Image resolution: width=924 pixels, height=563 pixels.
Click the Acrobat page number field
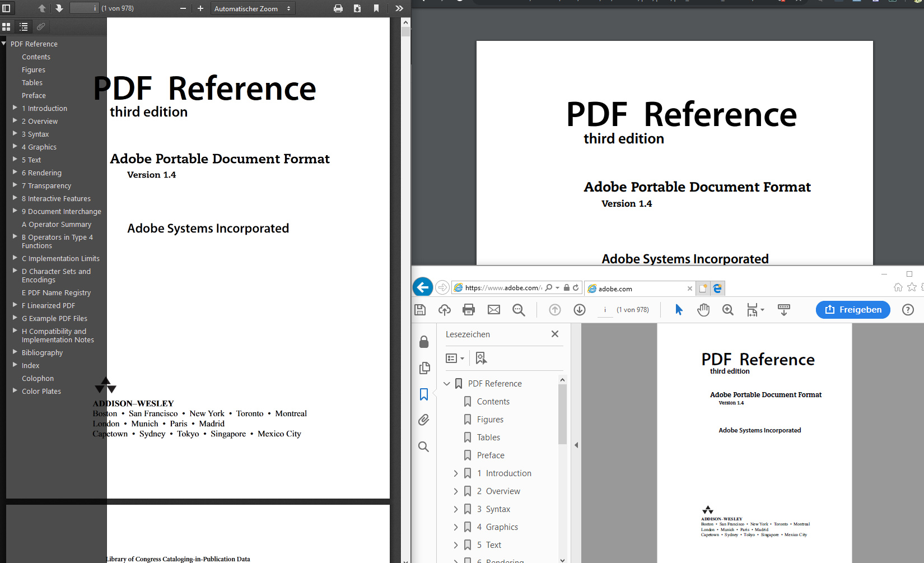[x=605, y=310]
